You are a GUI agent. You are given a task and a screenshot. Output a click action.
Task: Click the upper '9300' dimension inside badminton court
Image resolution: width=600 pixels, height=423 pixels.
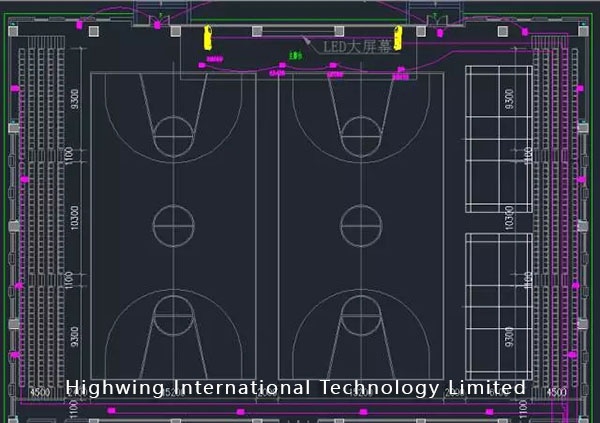point(509,99)
